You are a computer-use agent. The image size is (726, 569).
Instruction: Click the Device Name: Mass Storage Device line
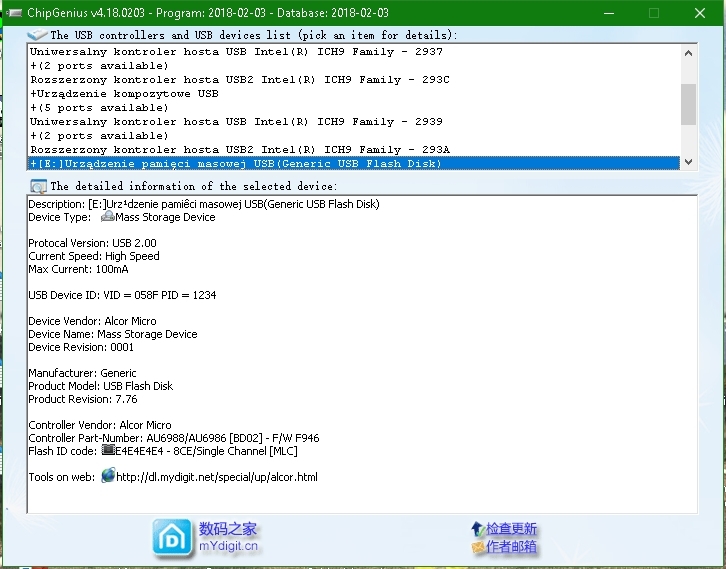click(x=113, y=334)
